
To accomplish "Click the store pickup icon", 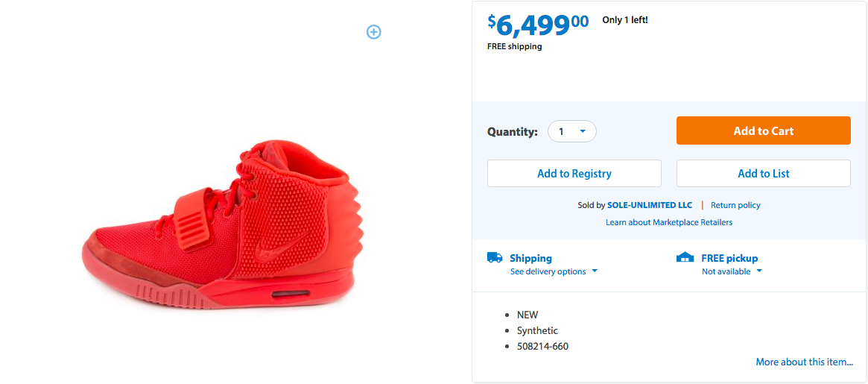I will tap(685, 257).
